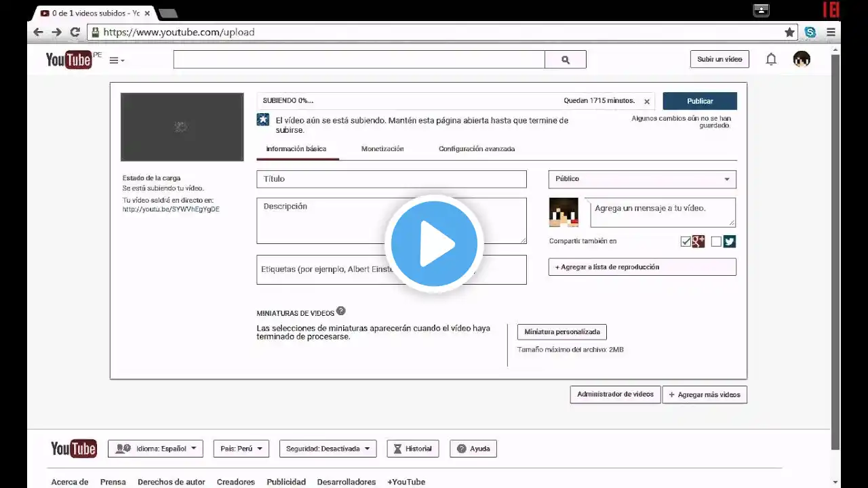Open the account avatar menu
Screen dimensions: 868x488
[802, 60]
